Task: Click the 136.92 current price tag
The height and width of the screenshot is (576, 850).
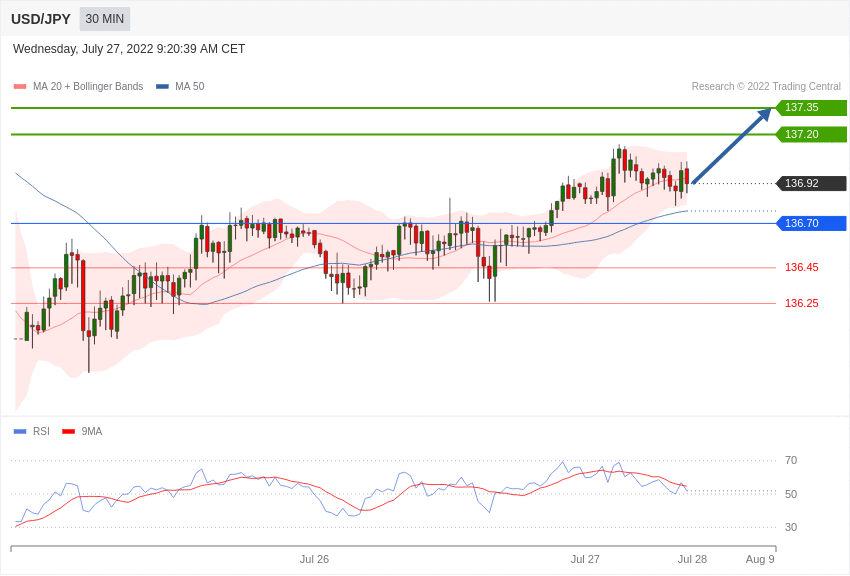Action: coord(811,183)
